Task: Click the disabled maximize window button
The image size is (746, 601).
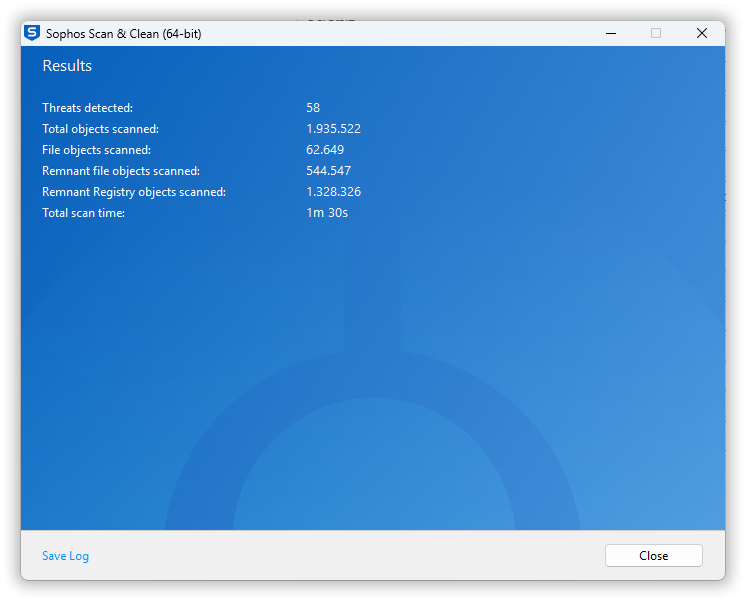Action: coord(656,33)
